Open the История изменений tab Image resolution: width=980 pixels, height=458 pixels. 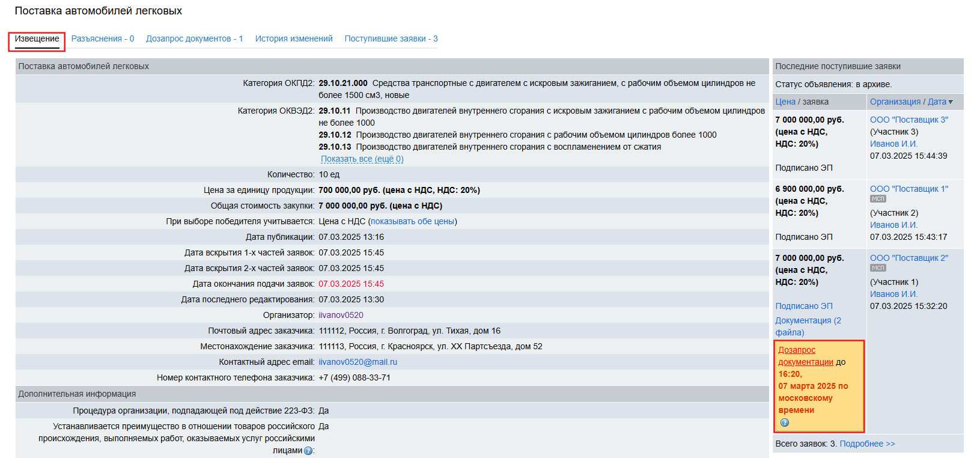(x=293, y=38)
